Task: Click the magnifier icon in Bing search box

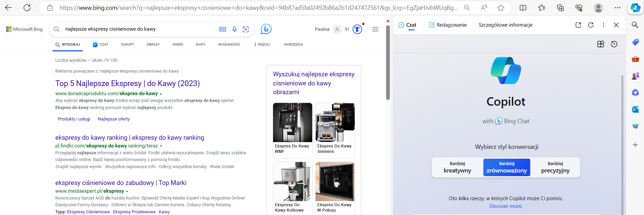Action: 57,29
